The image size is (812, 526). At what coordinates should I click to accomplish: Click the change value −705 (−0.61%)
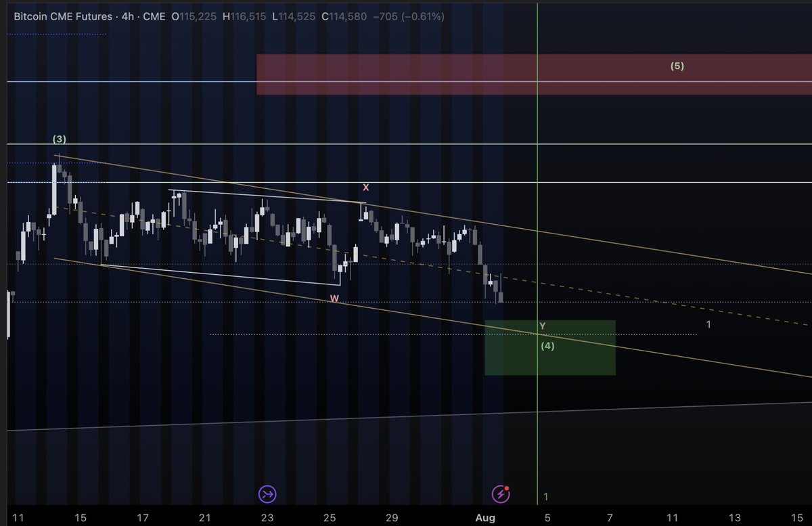point(407,16)
